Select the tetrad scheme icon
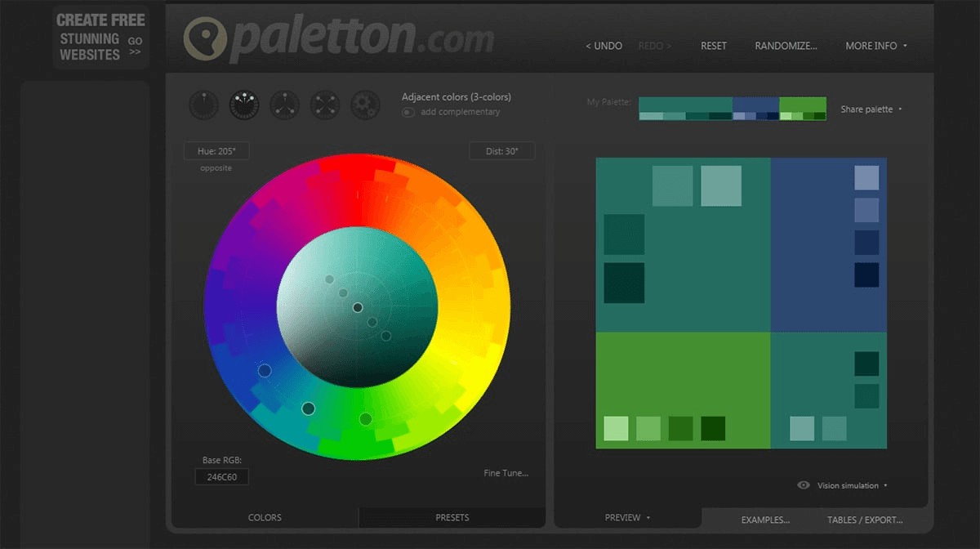This screenshot has width=980, height=549. [325, 105]
